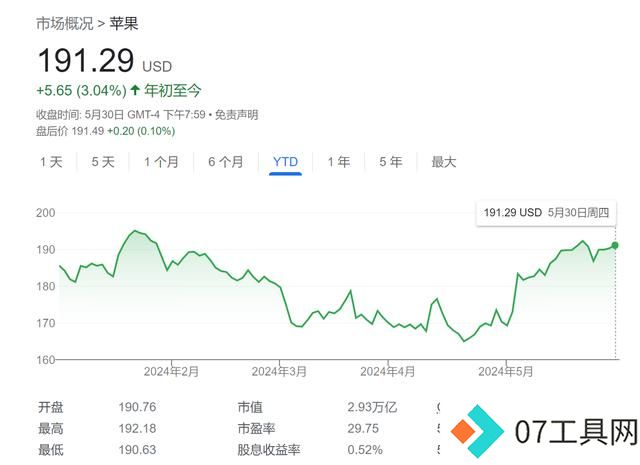Click the 市值 label
The height and width of the screenshot is (465, 640).
[250, 407]
